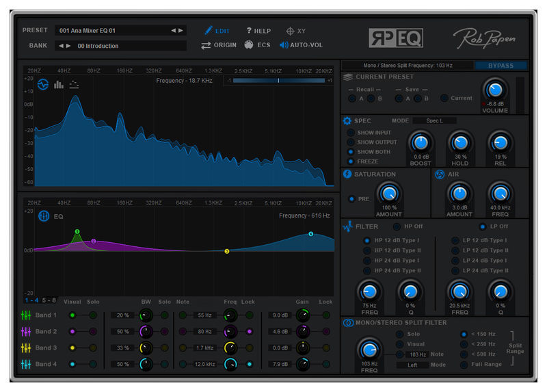Screen dimensions: 547x392
Task: Toggle the LP Off filter switch
Action: 483,226
